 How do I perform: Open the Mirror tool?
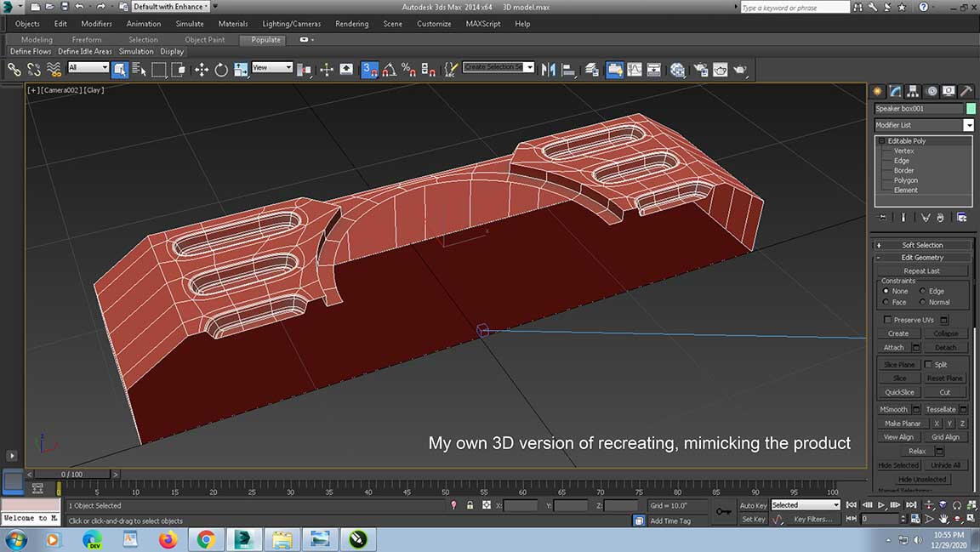pos(549,69)
